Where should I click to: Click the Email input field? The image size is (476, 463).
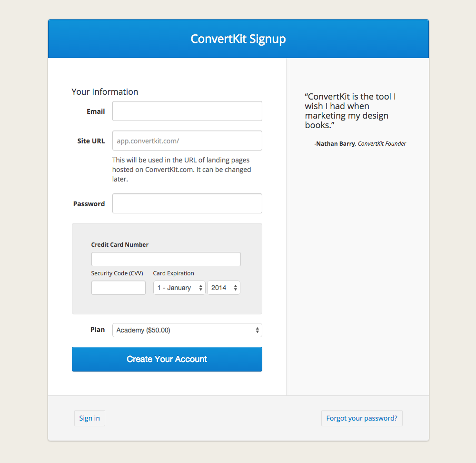187,111
